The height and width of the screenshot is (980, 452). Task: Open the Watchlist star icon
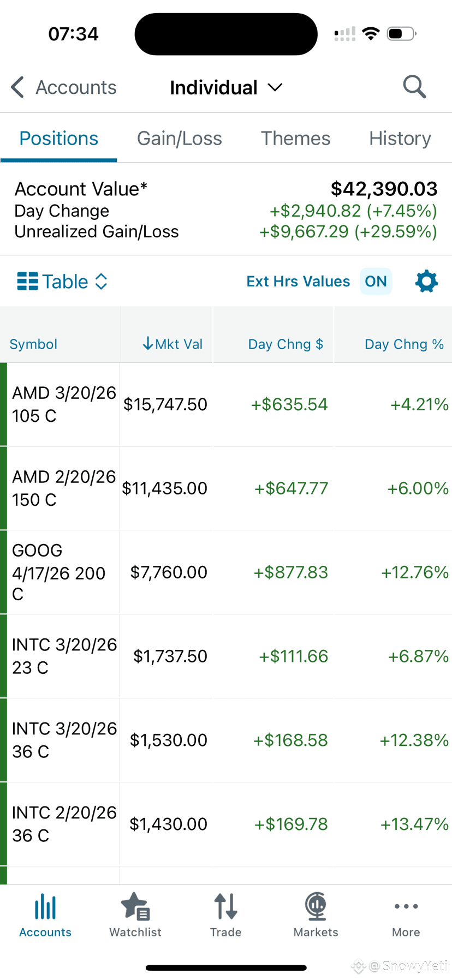click(x=135, y=907)
